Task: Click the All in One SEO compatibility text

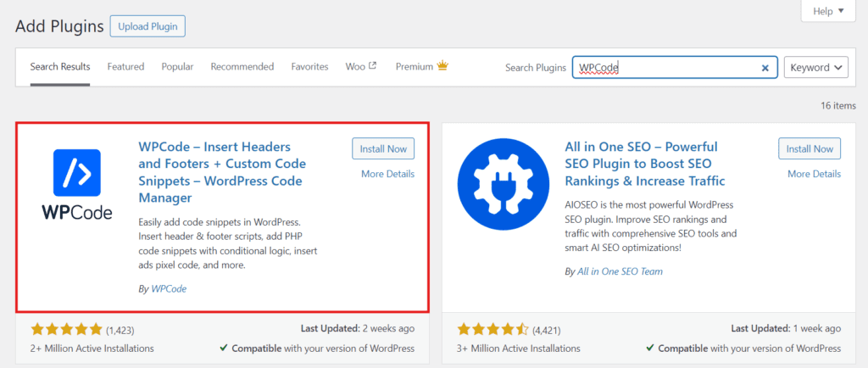Action: pos(744,348)
